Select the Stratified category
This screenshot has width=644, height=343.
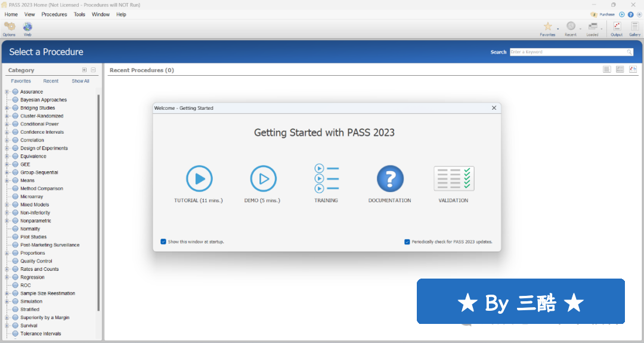[30, 310]
